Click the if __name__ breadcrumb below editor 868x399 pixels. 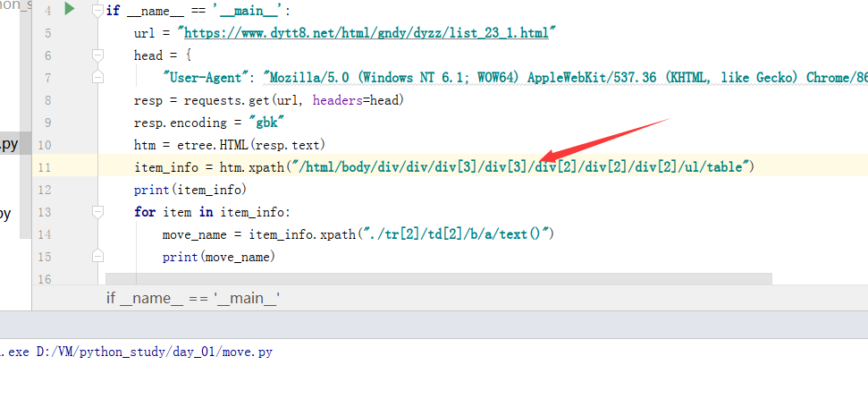[194, 298]
